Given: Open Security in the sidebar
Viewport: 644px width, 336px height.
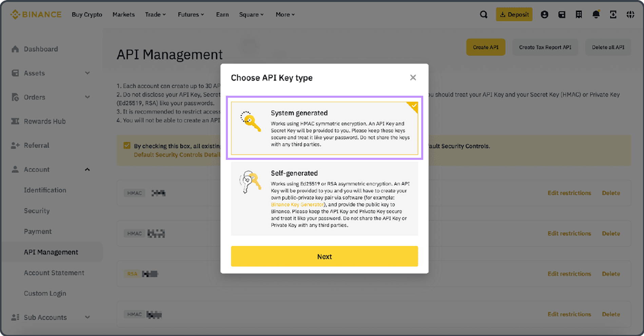Looking at the screenshot, I should 37,211.
